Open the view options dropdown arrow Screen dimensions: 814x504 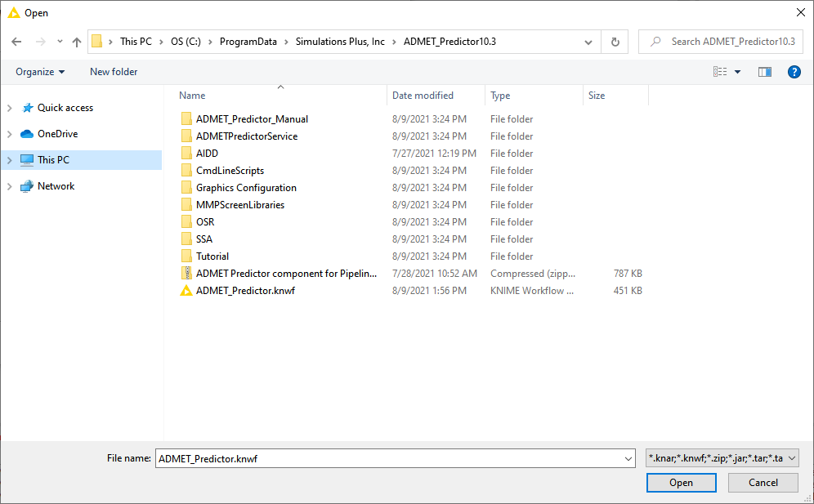[737, 72]
